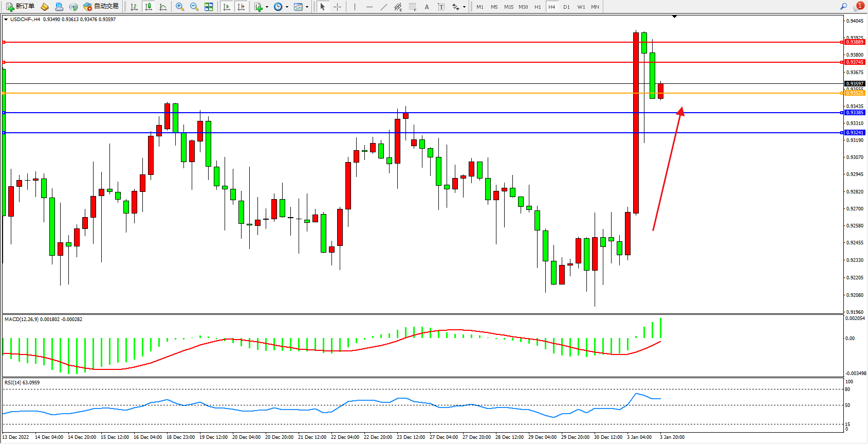
Task: Zoom out of the chart
Action: click(194, 7)
